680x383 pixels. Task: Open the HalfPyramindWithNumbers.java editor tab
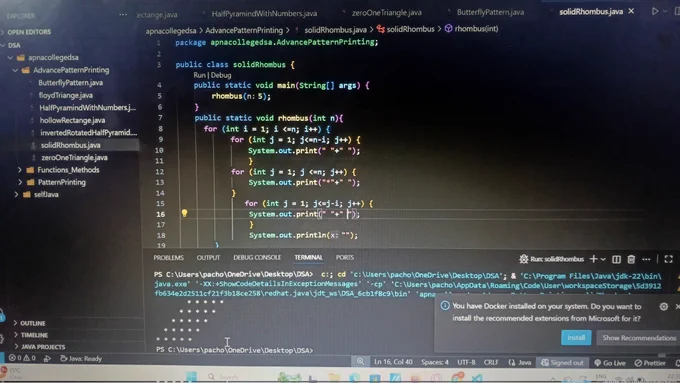click(264, 13)
